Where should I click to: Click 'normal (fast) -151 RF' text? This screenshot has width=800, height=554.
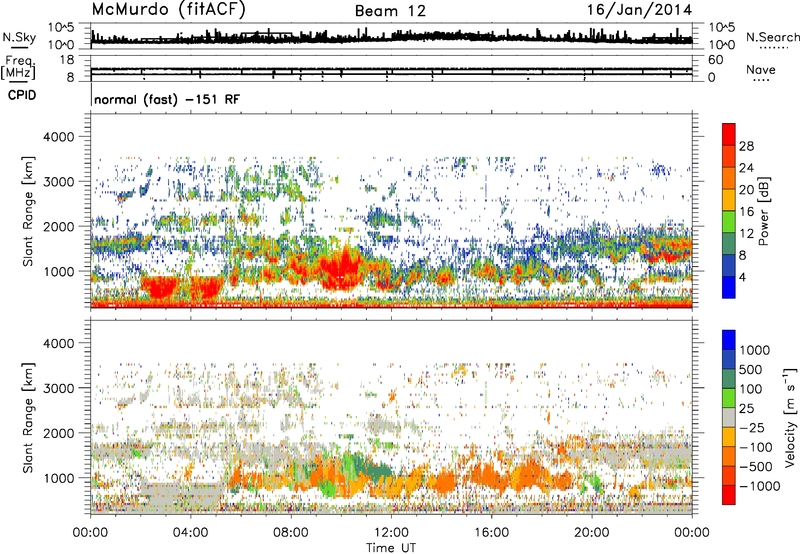pos(167,99)
